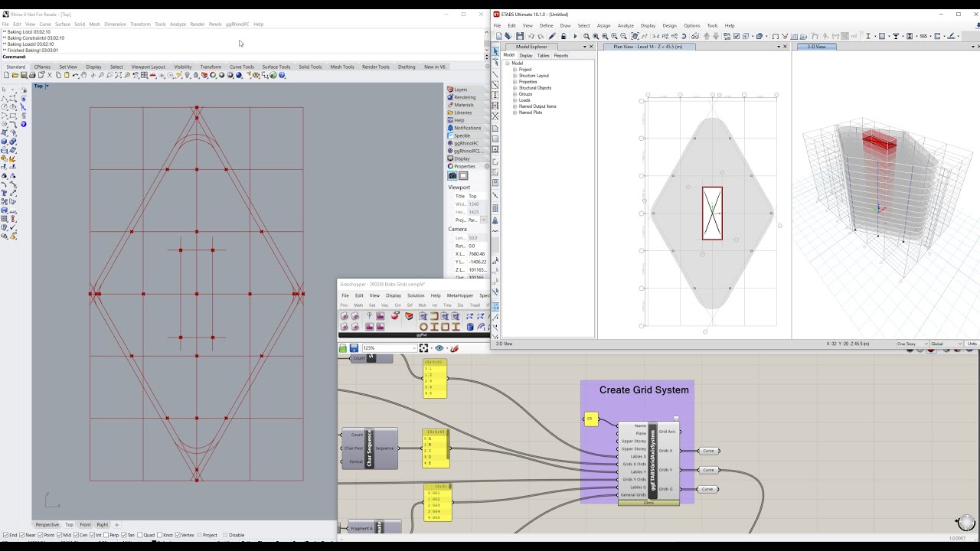Image resolution: width=980 pixels, height=551 pixels.
Task: Select pointer tool in ETABS left toolbar
Action: 495,51
